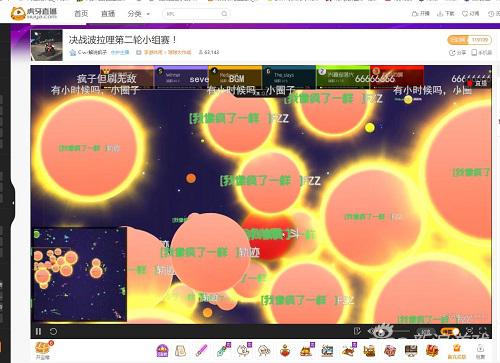Refresh the live stream player

point(53,331)
